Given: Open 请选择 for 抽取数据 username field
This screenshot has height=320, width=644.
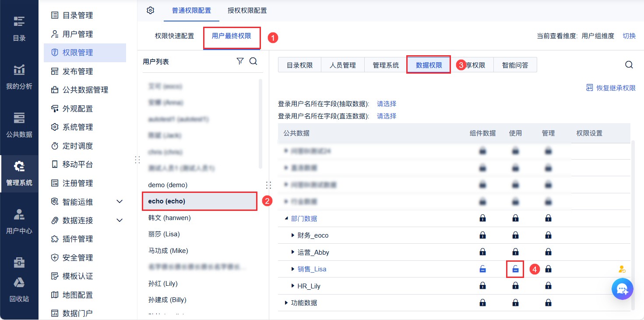Looking at the screenshot, I should [x=387, y=104].
